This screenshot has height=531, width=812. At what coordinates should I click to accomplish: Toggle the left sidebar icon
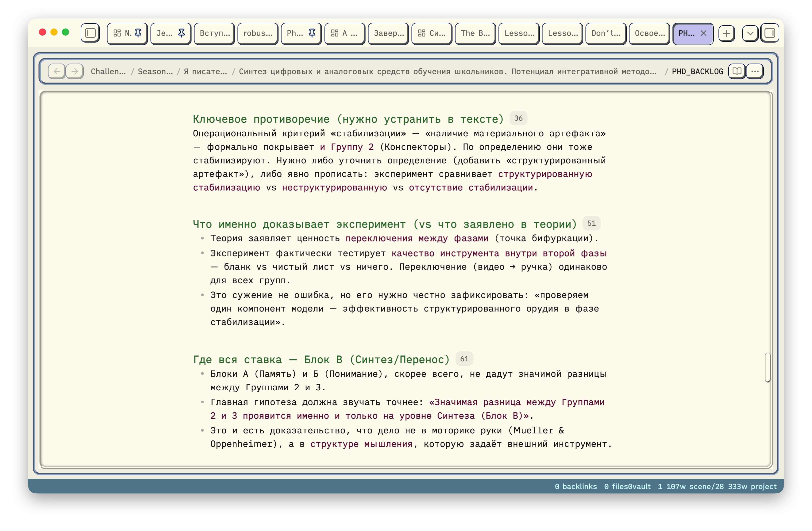90,33
